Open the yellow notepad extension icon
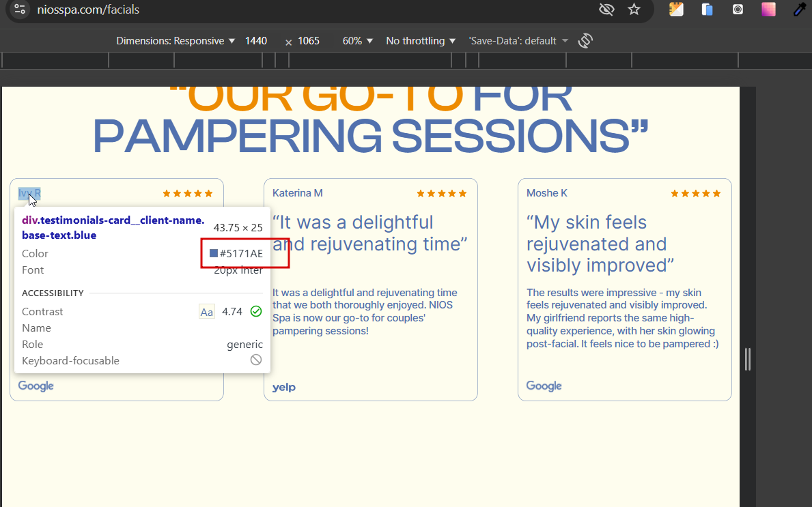Image resolution: width=812 pixels, height=507 pixels. (x=676, y=10)
